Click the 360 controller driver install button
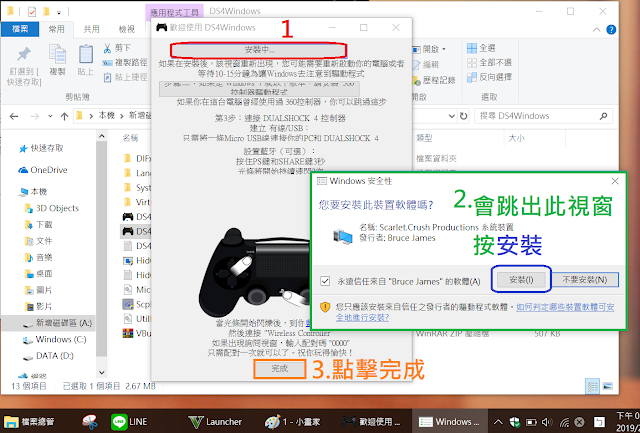 point(259,89)
